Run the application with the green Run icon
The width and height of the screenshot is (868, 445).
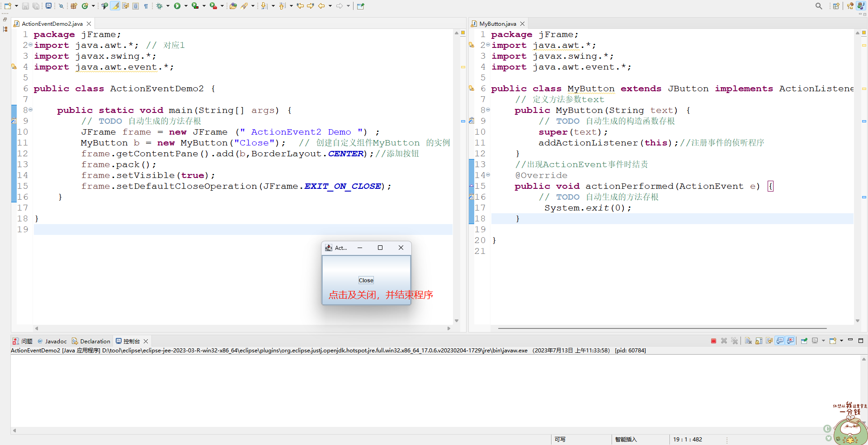point(177,6)
